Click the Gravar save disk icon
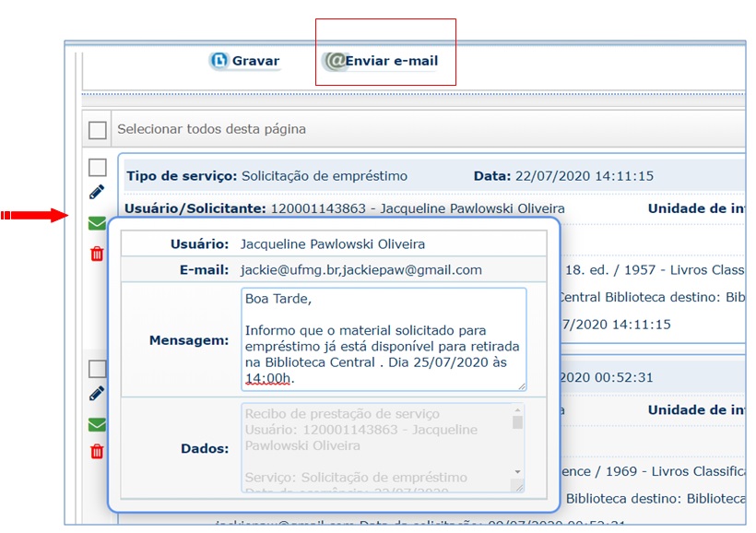756x533 pixels. click(219, 61)
